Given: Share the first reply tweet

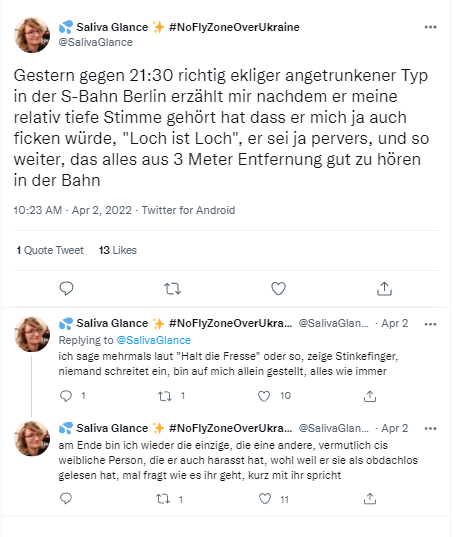Looking at the screenshot, I should 370,396.
